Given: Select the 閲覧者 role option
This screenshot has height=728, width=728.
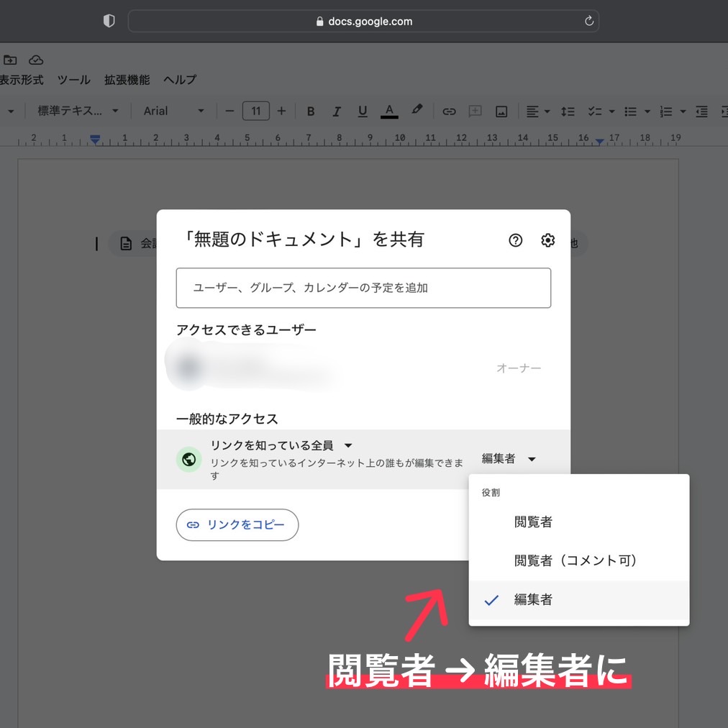Looking at the screenshot, I should point(533,522).
